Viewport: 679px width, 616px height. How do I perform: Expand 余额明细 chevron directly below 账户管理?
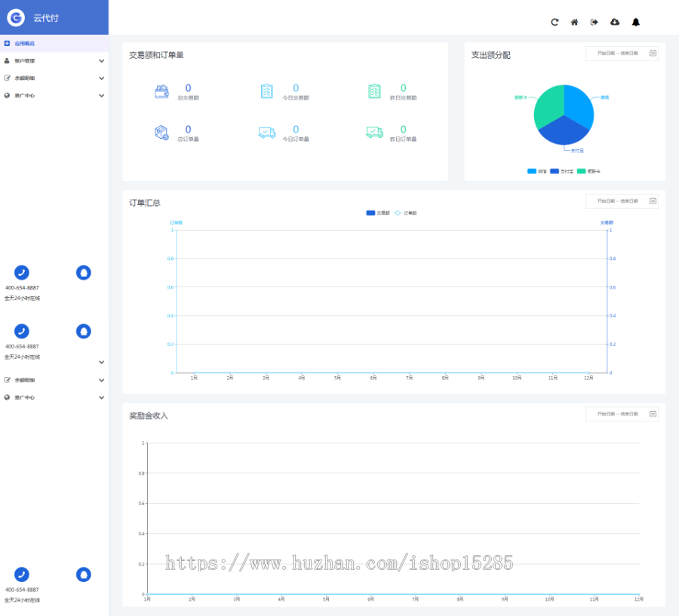[101, 78]
